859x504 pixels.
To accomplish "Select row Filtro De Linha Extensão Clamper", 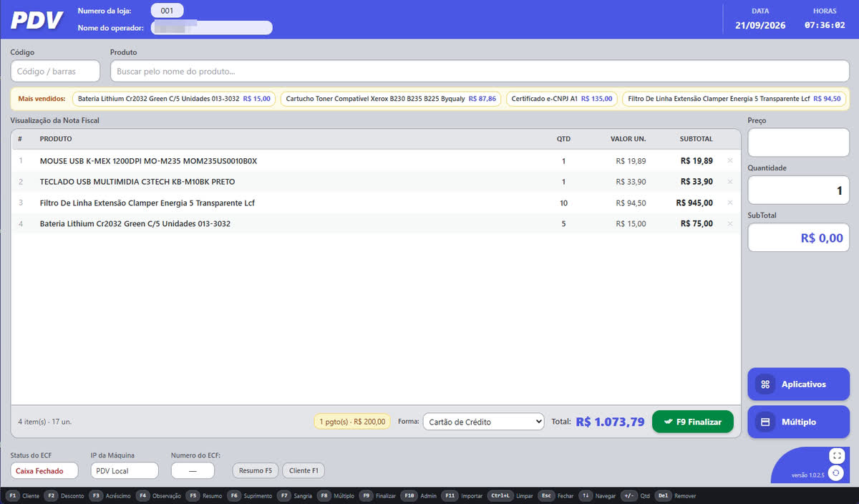I will (x=376, y=203).
